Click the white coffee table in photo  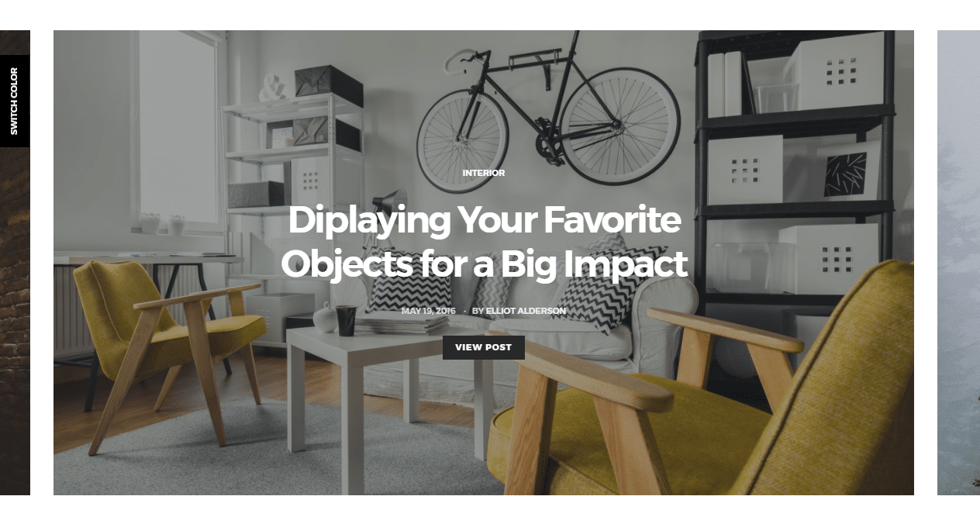coord(388,388)
